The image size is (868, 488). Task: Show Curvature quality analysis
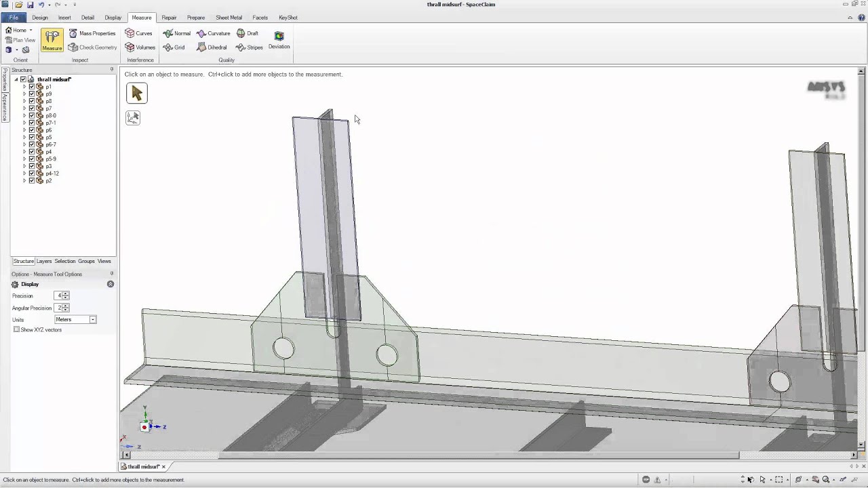[x=214, y=33]
